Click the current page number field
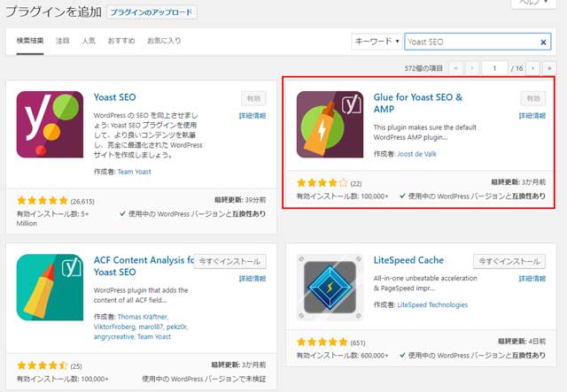The width and height of the screenshot is (567, 392). (494, 68)
